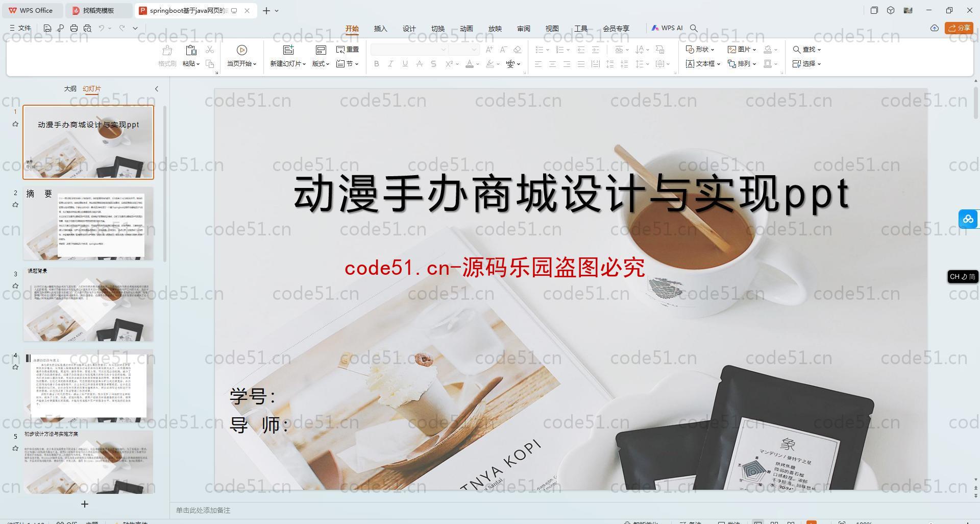
Task: Expand the 当页开始 dropdown
Action: pyautogui.click(x=242, y=64)
